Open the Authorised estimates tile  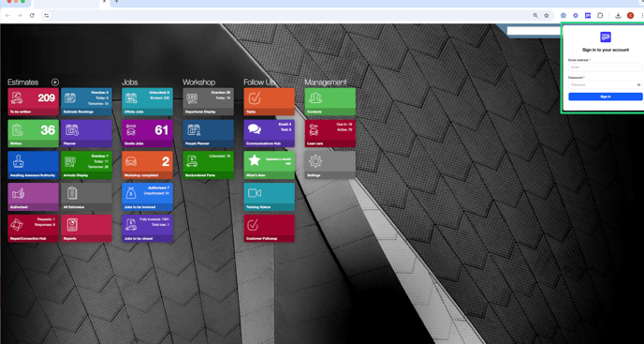[x=34, y=197]
